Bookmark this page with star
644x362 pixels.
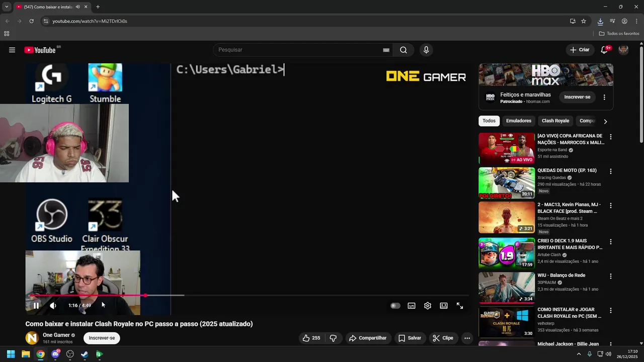click(x=584, y=21)
